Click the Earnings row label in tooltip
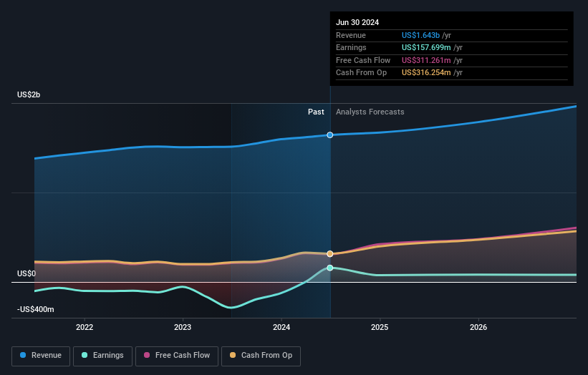588x375 pixels. [351, 47]
